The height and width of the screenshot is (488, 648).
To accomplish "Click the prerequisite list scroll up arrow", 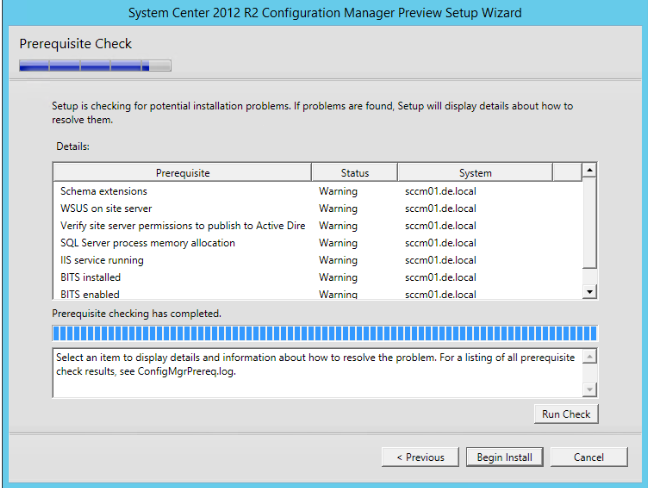I will [589, 171].
